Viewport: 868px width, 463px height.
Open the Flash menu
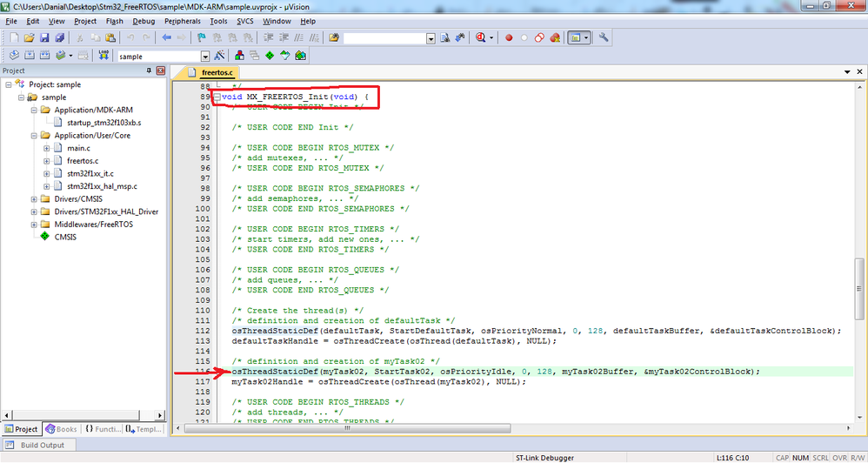(115, 21)
